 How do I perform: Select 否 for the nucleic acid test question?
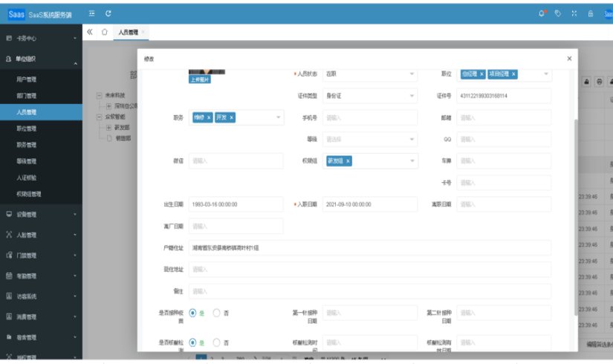(x=217, y=342)
